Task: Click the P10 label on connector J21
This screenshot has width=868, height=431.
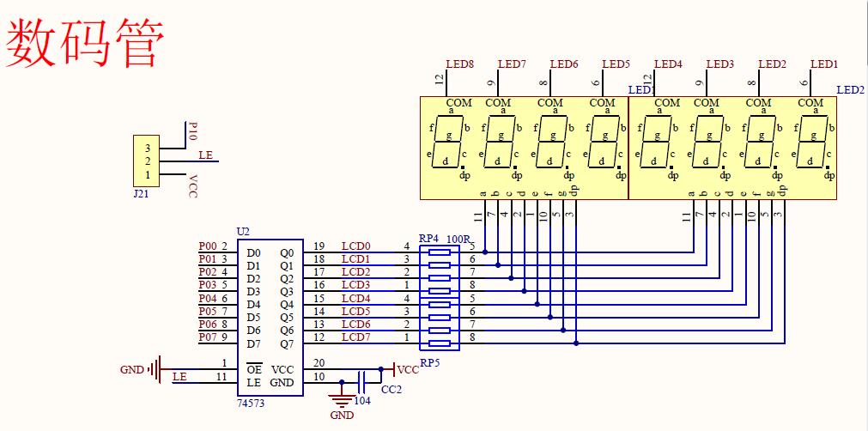Action: [x=193, y=131]
